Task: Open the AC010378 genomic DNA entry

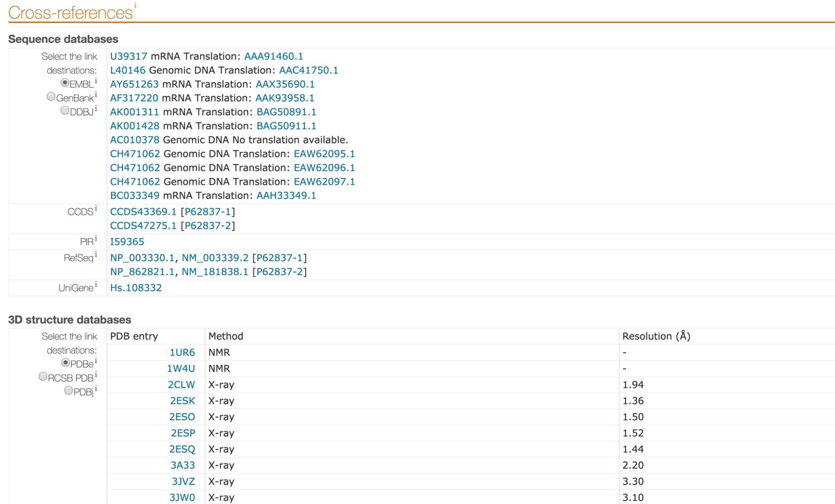Action: 135,140
